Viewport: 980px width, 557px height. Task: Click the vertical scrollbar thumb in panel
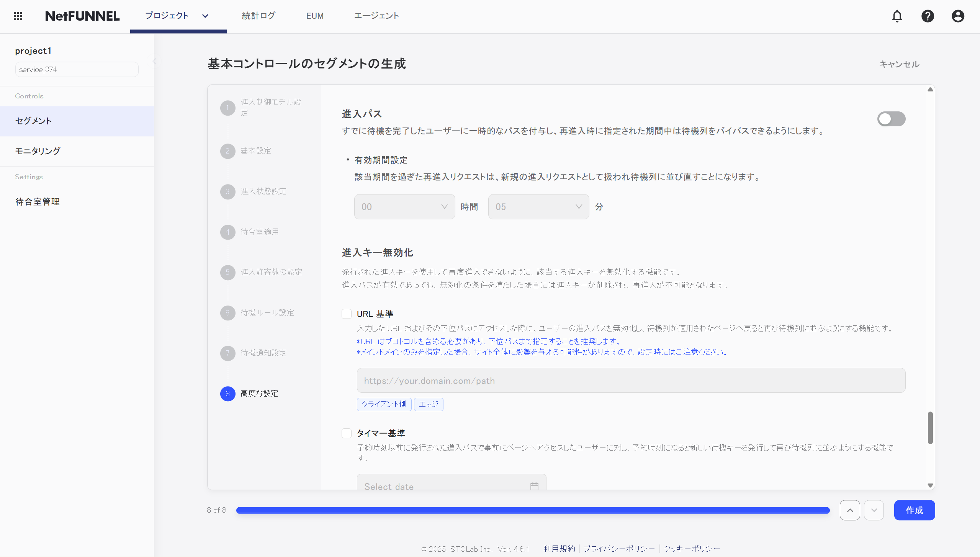click(x=930, y=427)
